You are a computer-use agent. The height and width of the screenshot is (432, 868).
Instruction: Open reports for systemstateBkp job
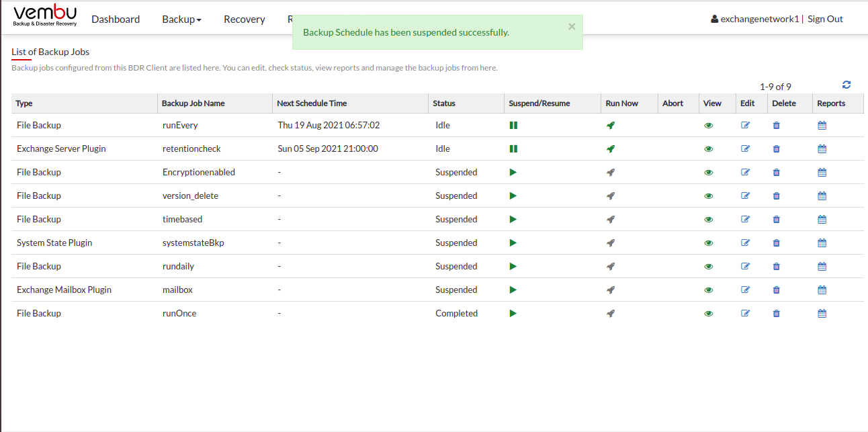[x=822, y=243]
